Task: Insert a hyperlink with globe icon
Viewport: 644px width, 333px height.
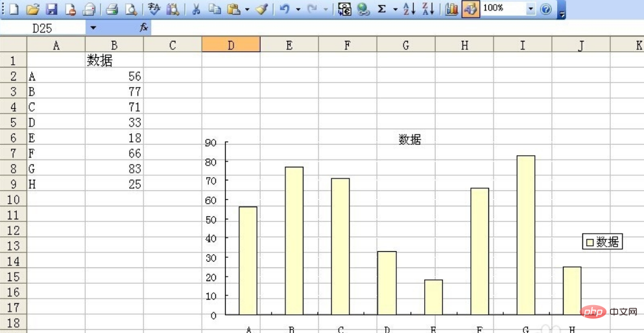Action: click(x=363, y=8)
